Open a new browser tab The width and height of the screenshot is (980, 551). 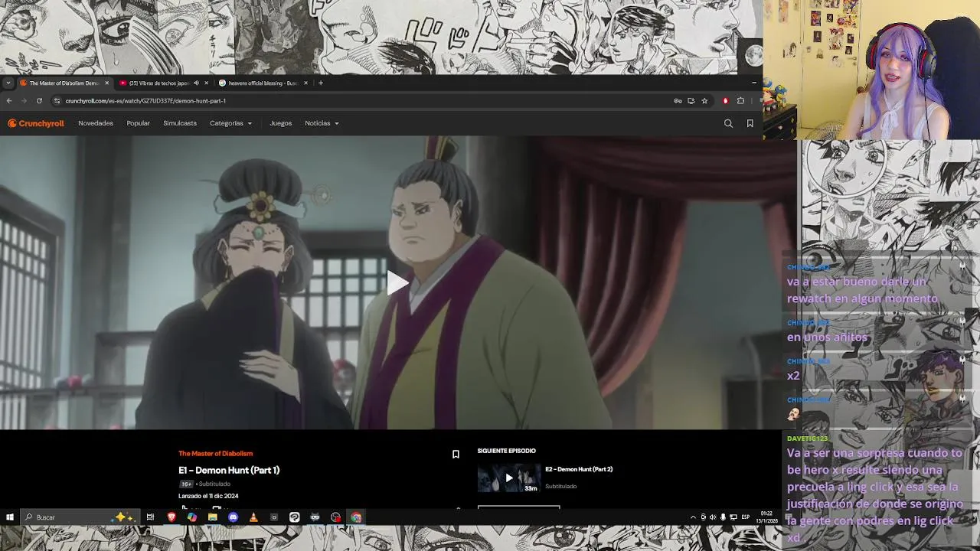[x=321, y=83]
